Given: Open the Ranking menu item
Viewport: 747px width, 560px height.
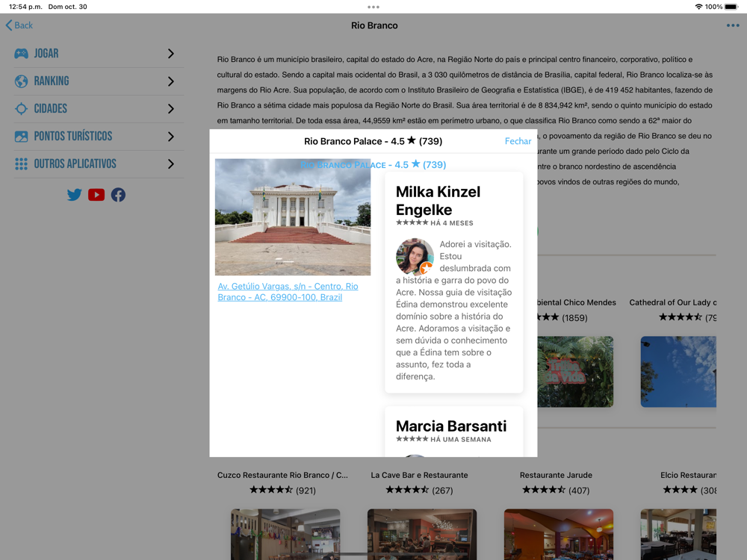Looking at the screenshot, I should click(99, 81).
